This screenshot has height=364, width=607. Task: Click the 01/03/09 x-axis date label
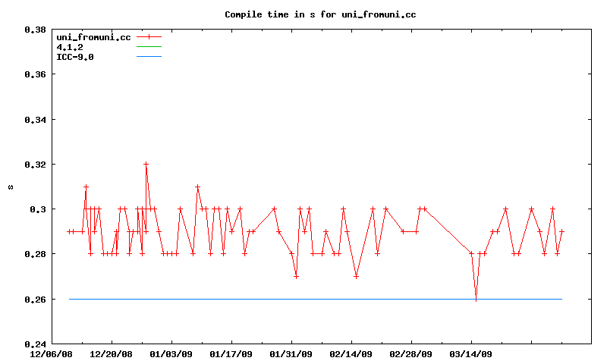point(171,353)
